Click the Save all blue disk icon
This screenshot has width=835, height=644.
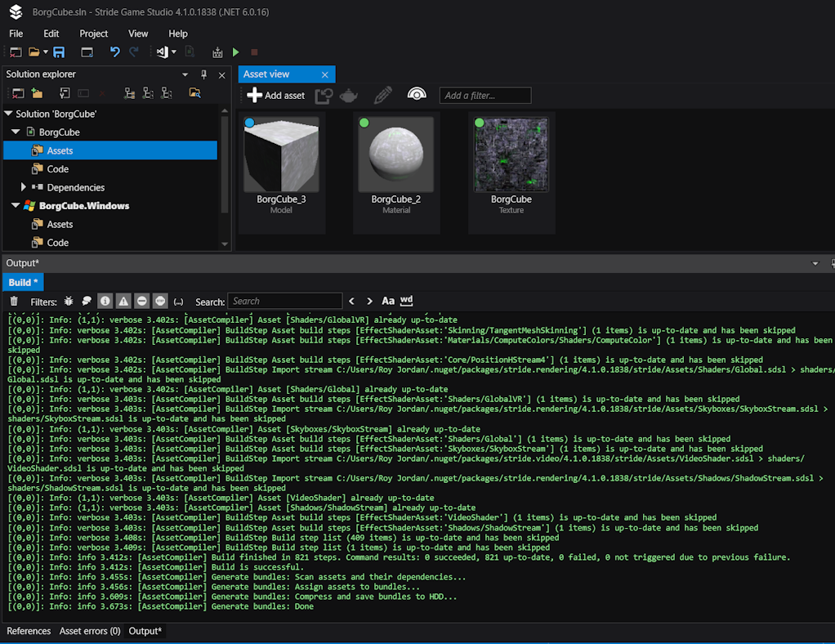[x=59, y=52]
